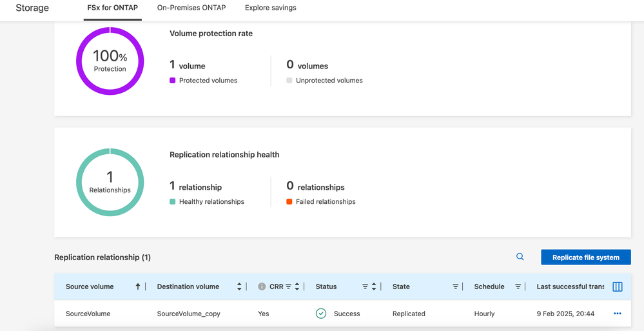Image resolution: width=644 pixels, height=331 pixels.
Task: Open column chooser icon in table header
Action: pyautogui.click(x=617, y=286)
